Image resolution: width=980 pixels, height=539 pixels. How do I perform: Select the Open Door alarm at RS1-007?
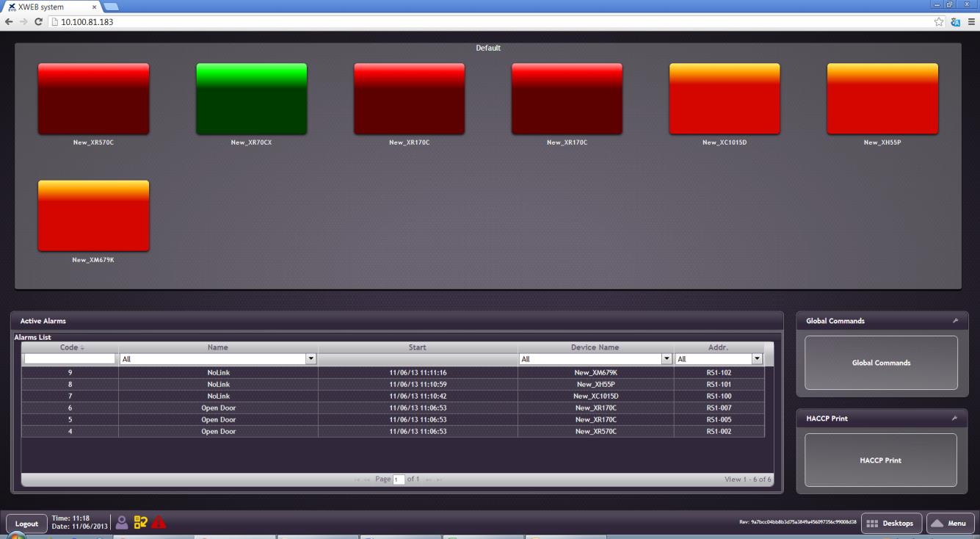pos(393,408)
